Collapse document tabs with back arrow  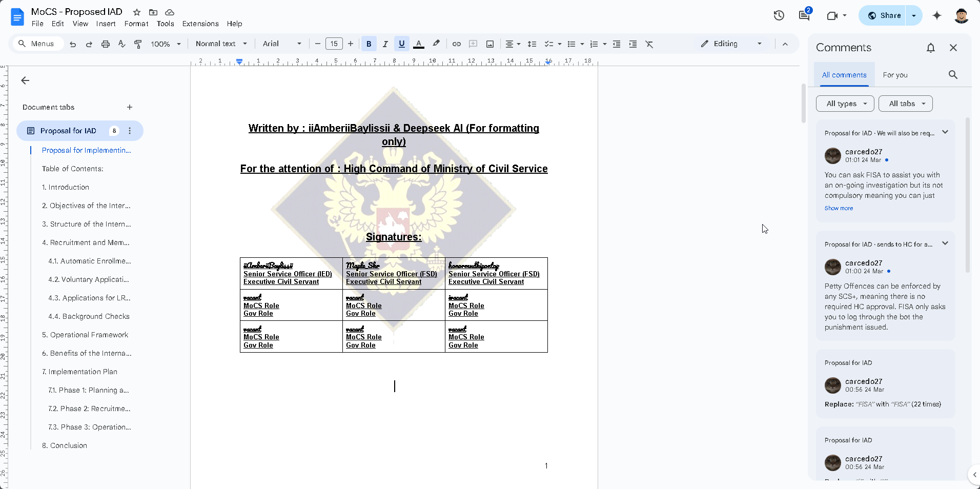(25, 80)
